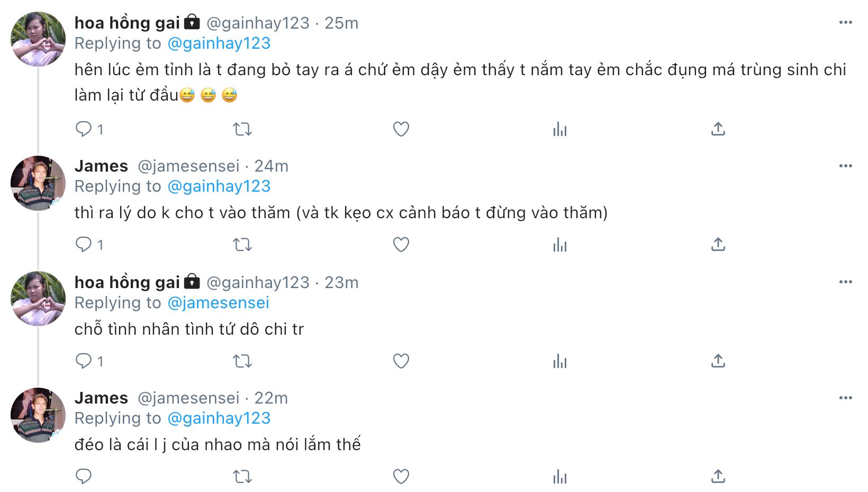This screenshot has width=868, height=492.
Task: View analytics of James's 22m tweet
Action: click(559, 476)
